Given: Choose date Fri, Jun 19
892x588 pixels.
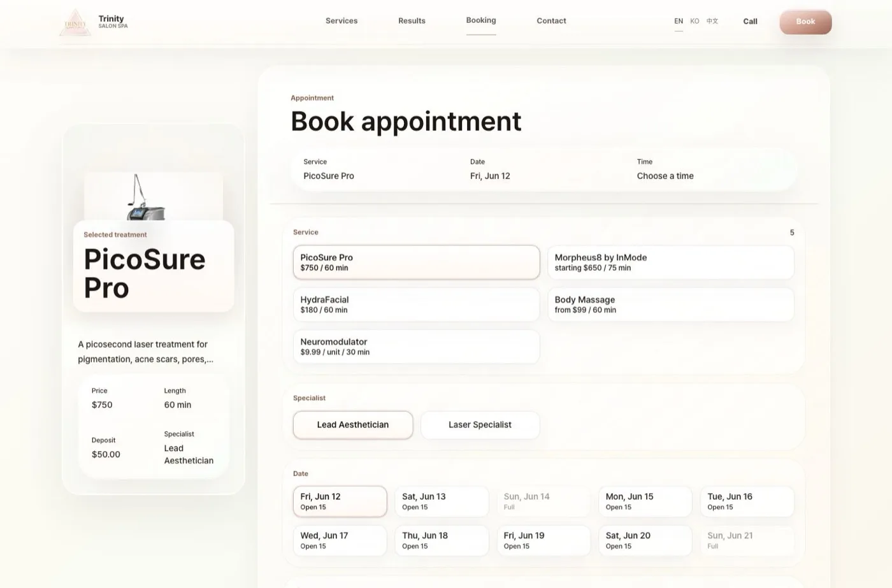Looking at the screenshot, I should click(543, 540).
